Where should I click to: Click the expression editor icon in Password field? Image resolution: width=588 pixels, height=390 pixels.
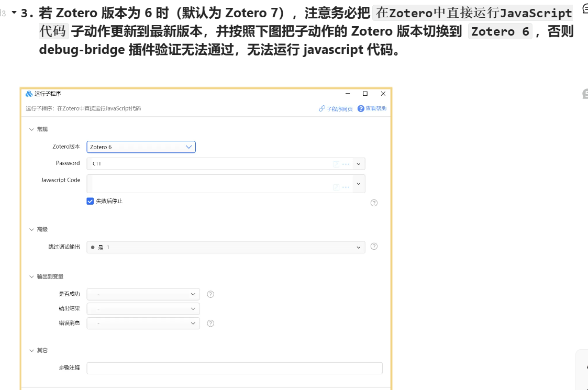coord(336,164)
